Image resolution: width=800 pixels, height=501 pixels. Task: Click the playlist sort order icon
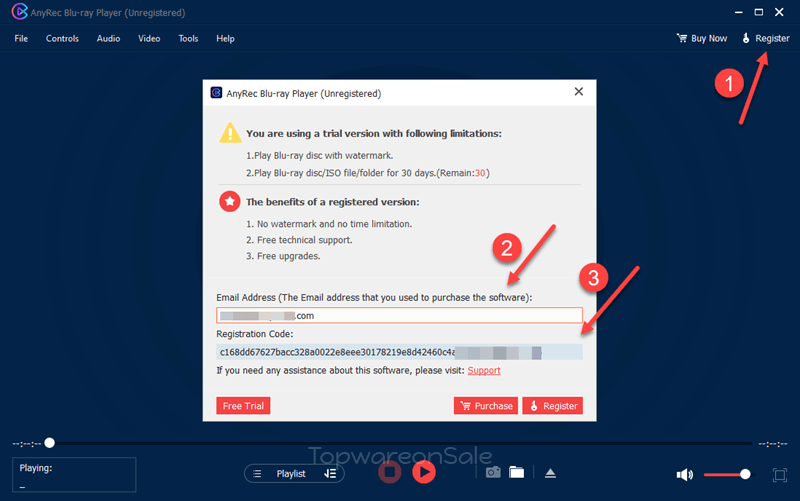[330, 474]
